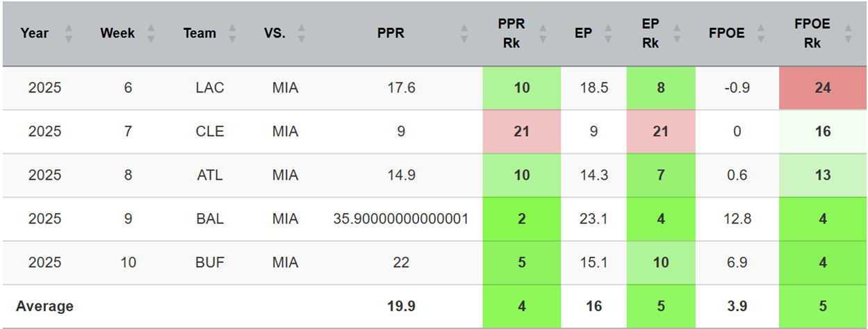Sort by EP using its arrows
868x329 pixels.
(x=609, y=33)
